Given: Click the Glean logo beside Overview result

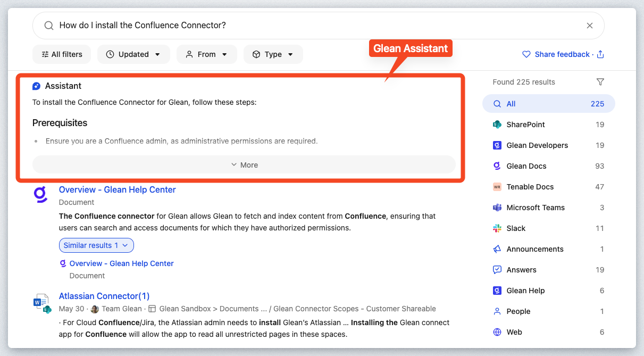Looking at the screenshot, I should pyautogui.click(x=41, y=195).
